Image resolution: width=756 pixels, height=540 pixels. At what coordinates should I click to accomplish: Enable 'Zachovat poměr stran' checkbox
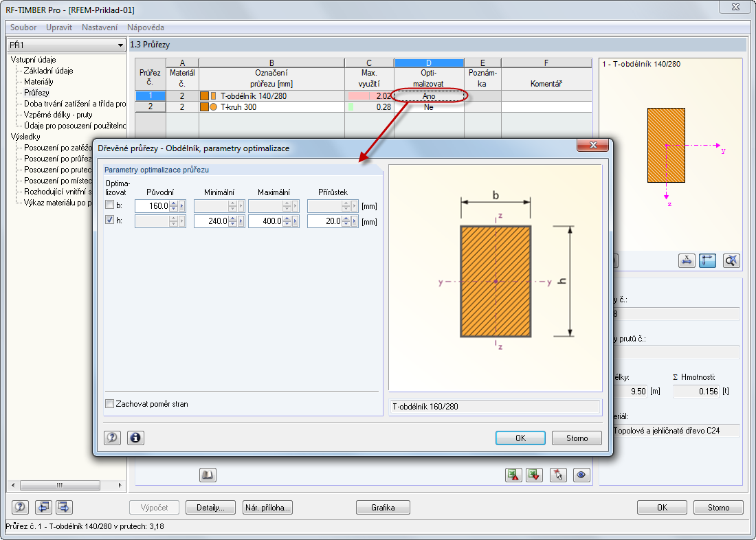[110, 404]
